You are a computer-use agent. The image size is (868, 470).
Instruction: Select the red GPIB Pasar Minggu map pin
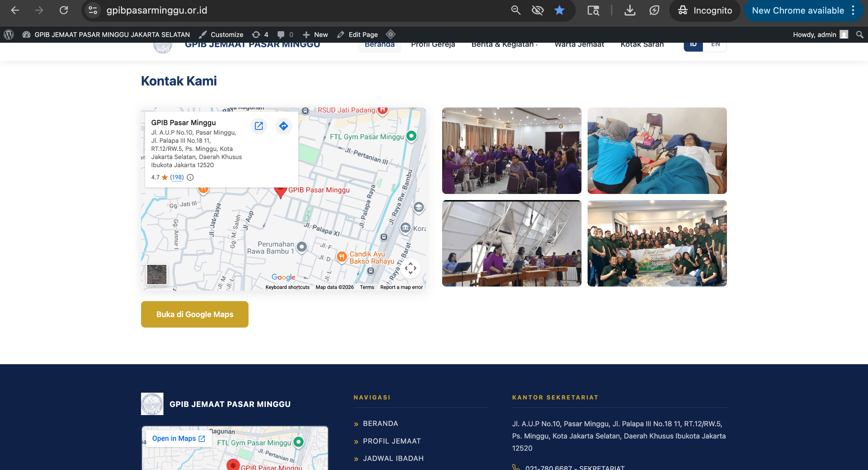tap(280, 192)
